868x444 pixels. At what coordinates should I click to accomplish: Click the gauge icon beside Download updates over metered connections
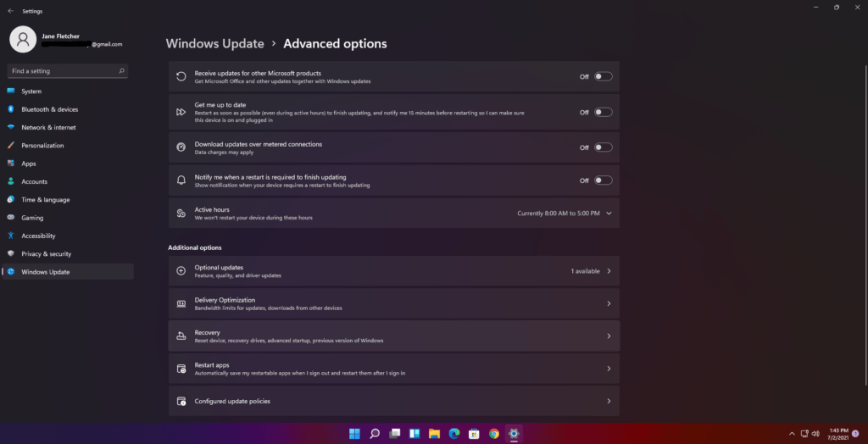click(x=181, y=147)
